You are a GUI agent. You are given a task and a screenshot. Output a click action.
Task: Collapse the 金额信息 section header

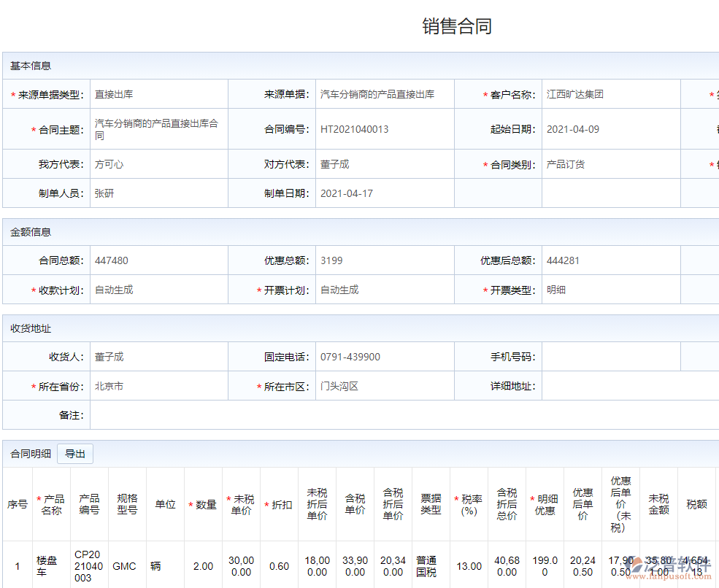[31, 232]
